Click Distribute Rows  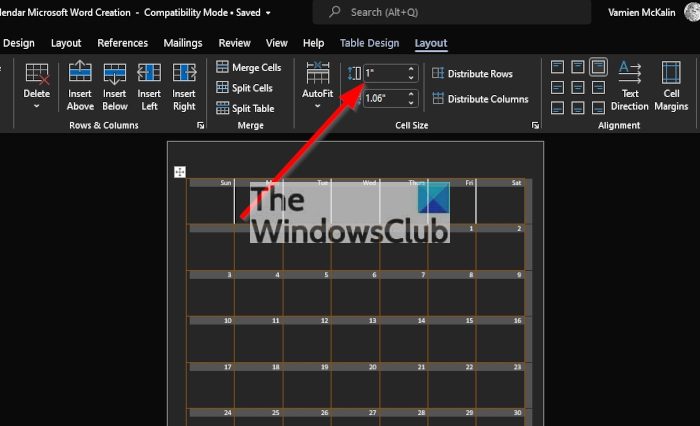pyautogui.click(x=472, y=74)
